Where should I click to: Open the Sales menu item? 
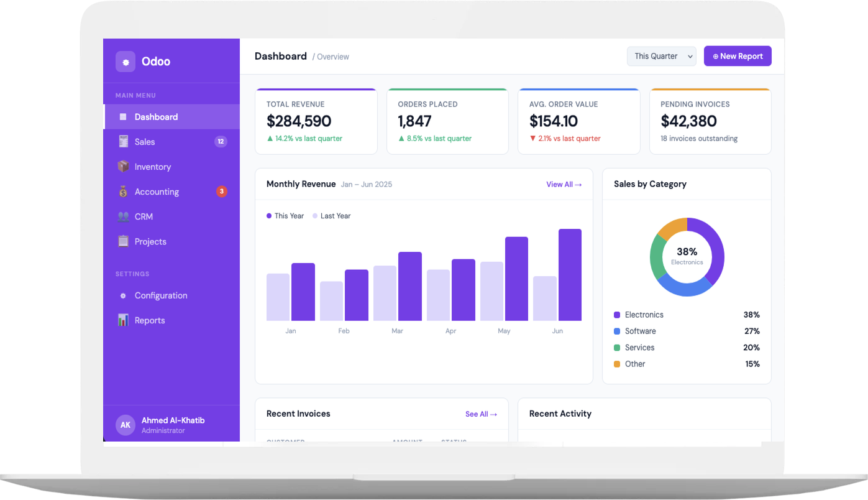tap(171, 142)
